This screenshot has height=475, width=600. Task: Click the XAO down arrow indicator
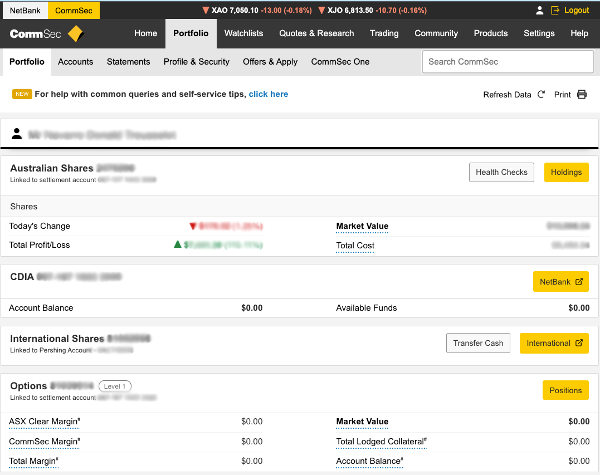click(x=206, y=10)
